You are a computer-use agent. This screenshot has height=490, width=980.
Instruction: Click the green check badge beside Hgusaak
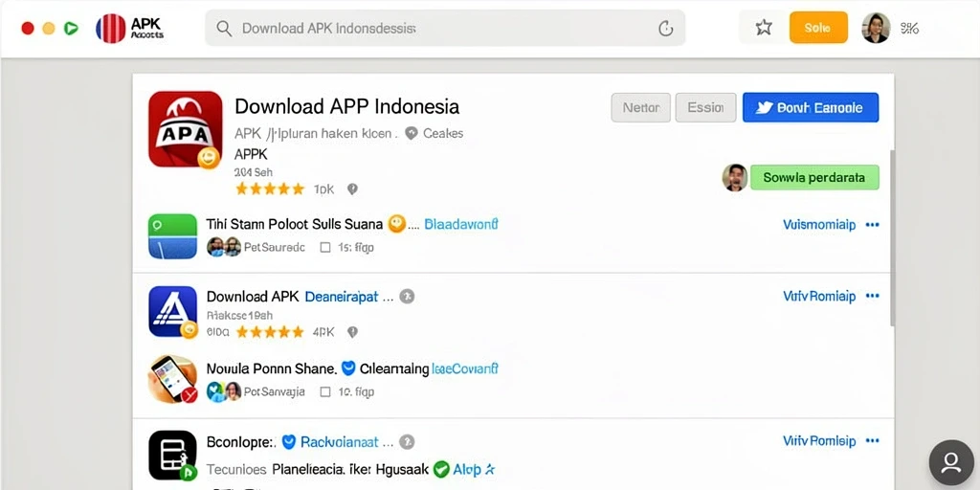[441, 469]
